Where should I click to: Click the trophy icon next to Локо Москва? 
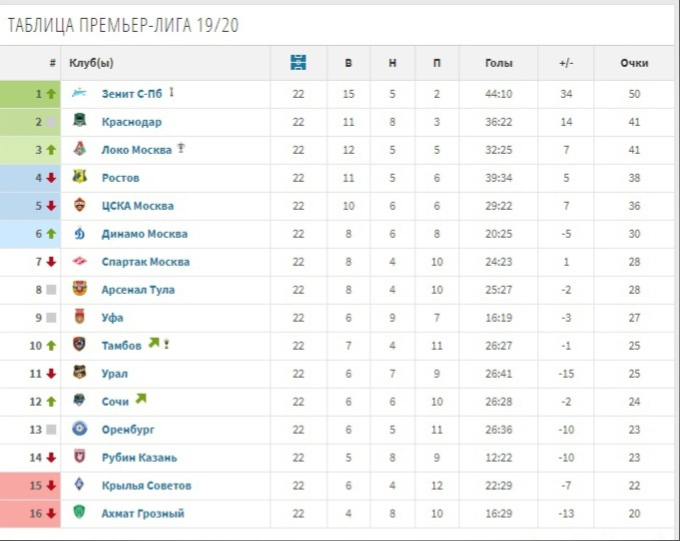181,148
